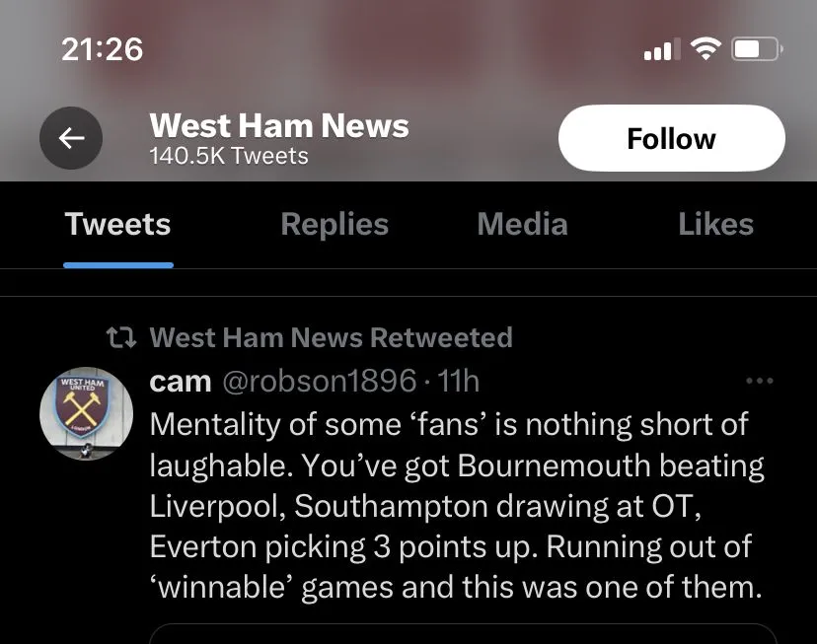Image resolution: width=817 pixels, height=644 pixels.
Task: Tap the 21:26 clock in status bar
Action: click(x=103, y=48)
